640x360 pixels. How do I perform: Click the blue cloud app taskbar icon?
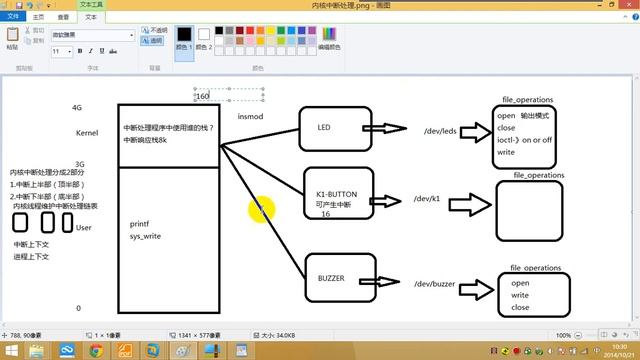tap(67, 351)
